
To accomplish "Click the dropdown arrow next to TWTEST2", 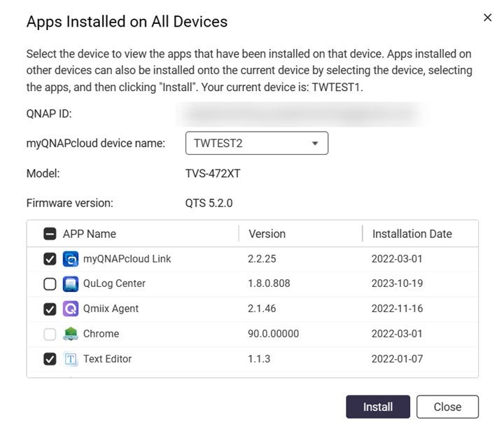I will [x=315, y=143].
